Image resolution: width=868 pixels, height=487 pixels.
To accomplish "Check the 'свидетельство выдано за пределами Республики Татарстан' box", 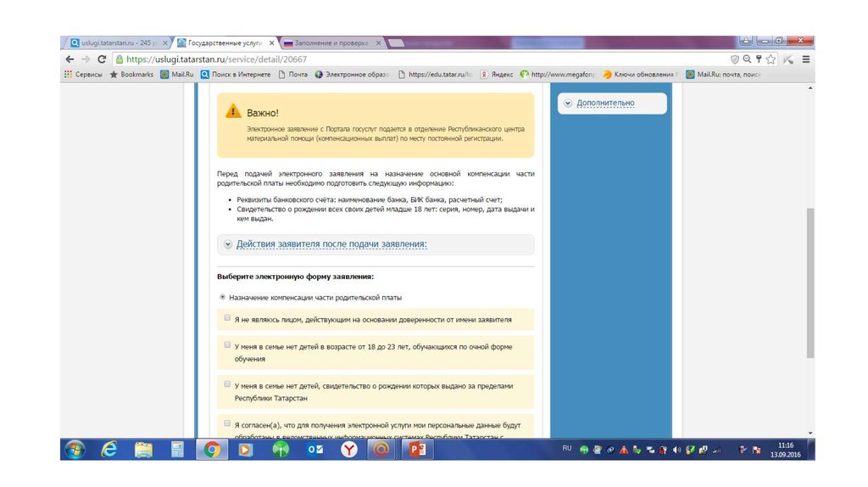I will tap(227, 384).
